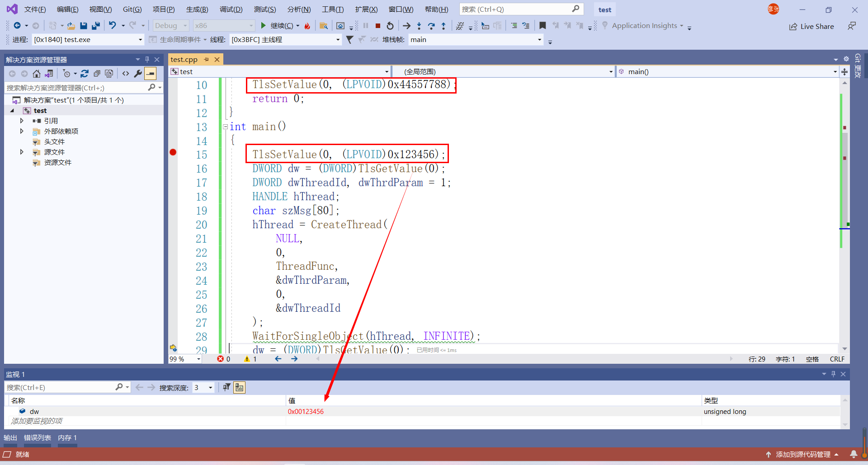
Task: Open the process dropdown [0x1840] test.exe
Action: (x=88, y=40)
